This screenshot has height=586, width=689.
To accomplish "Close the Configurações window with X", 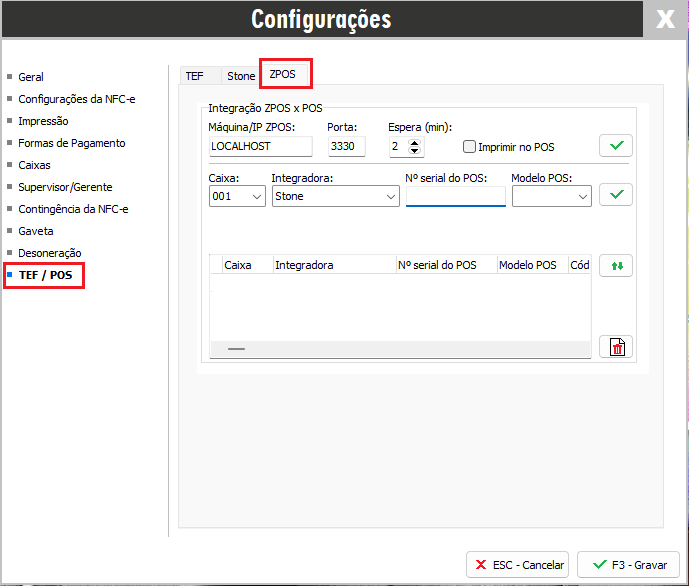I will tap(665, 20).
